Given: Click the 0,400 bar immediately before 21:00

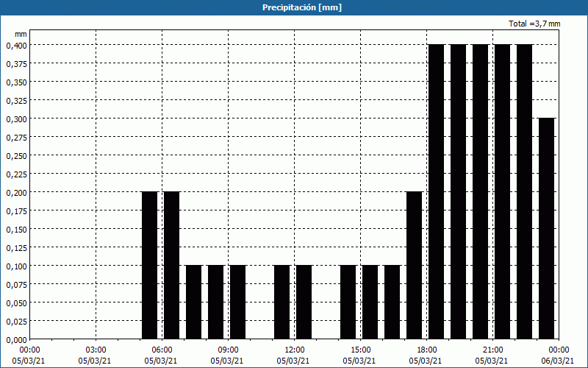Looking at the screenshot, I should pyautogui.click(x=481, y=192).
